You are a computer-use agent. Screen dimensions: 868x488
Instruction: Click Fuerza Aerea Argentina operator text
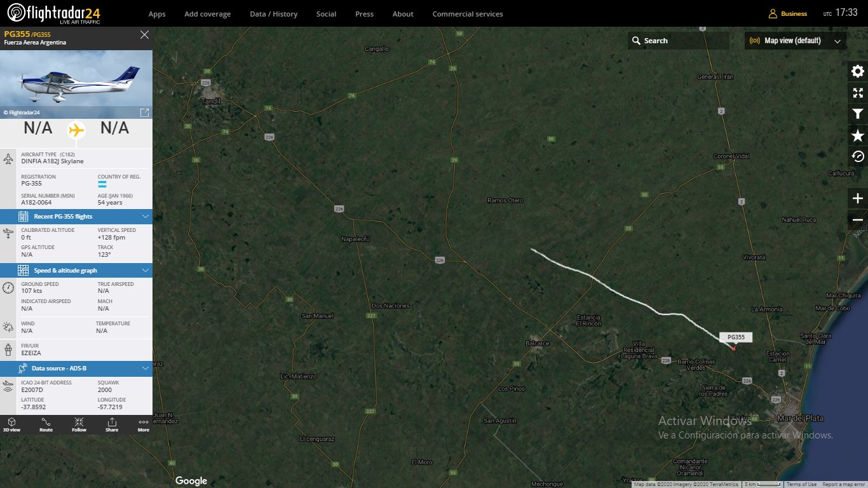click(35, 43)
